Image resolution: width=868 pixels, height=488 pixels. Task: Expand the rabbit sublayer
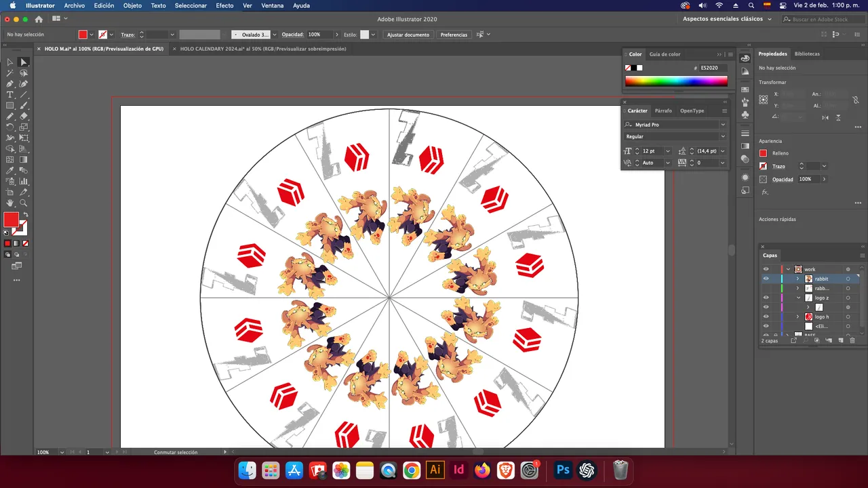coord(797,279)
